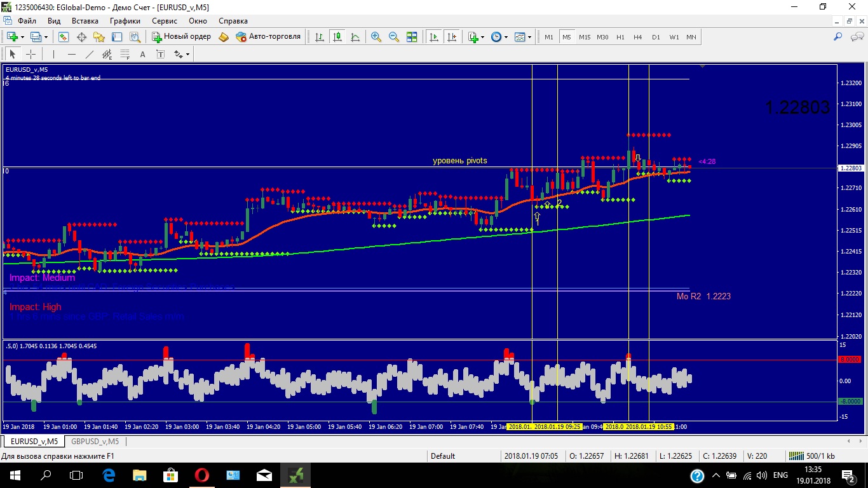Select the Fibonacci retracement tool
Screen dimensions: 868x488
125,54
